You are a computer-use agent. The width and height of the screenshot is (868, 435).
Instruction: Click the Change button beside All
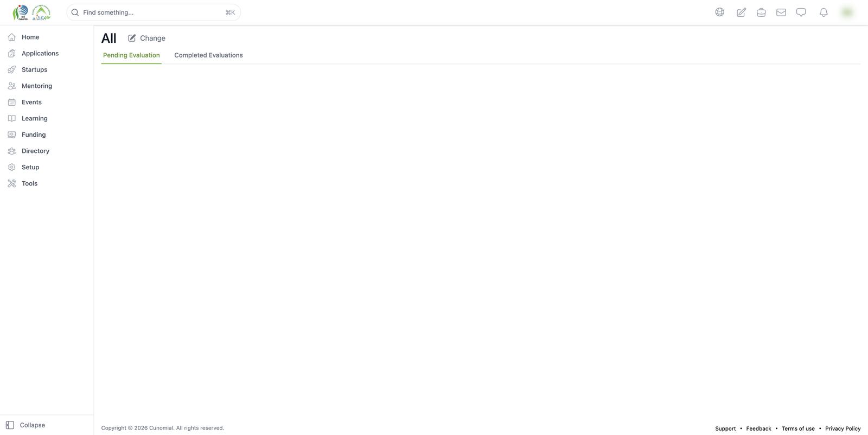point(146,38)
